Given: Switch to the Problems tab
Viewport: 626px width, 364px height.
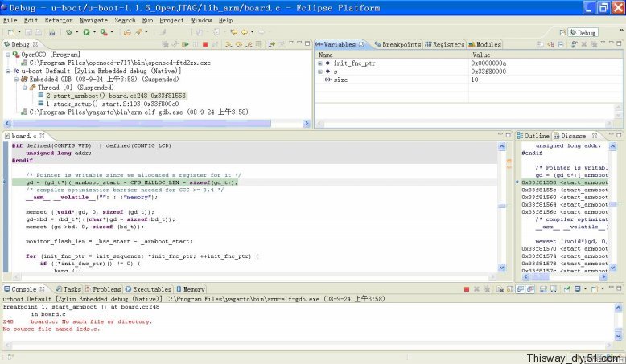Looking at the screenshot, I should [103, 289].
